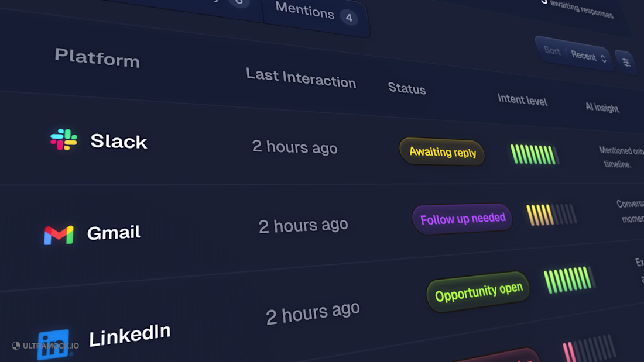Image resolution: width=644 pixels, height=362 pixels.
Task: Click the LinkedIn logo icon
Action: pos(53,344)
